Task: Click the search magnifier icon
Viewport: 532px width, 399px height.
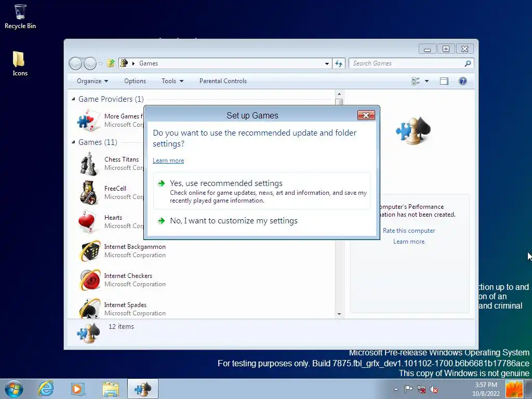Action: coord(468,63)
